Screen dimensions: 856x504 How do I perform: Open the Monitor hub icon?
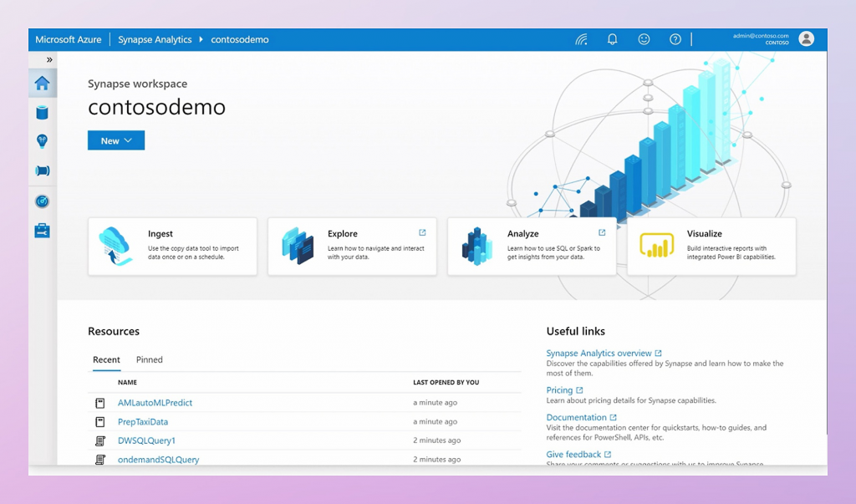[42, 201]
